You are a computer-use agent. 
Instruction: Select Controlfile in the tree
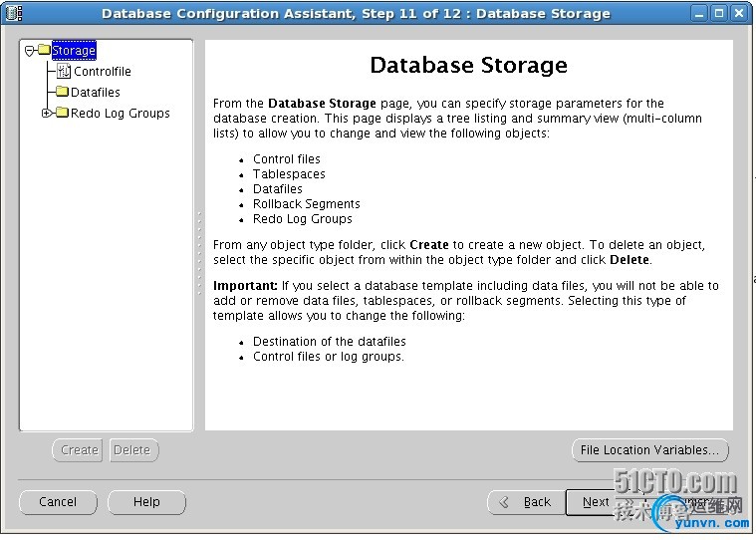coord(103,72)
